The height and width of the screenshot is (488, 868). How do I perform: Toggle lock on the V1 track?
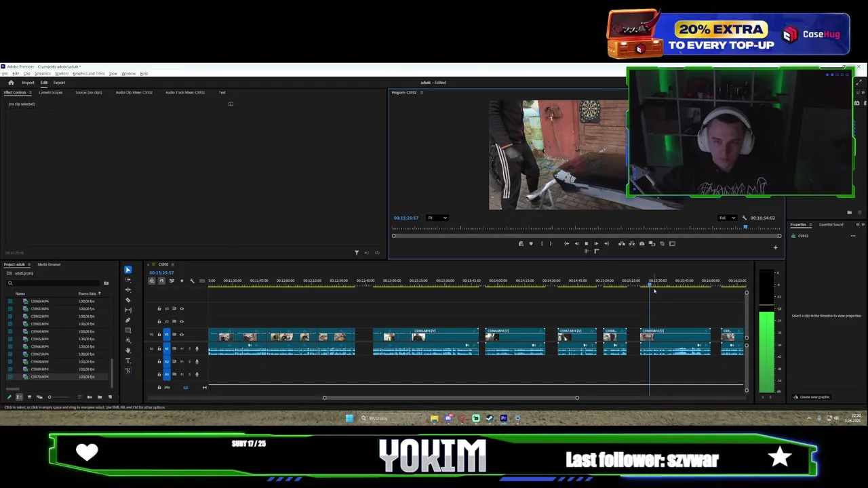tap(159, 334)
